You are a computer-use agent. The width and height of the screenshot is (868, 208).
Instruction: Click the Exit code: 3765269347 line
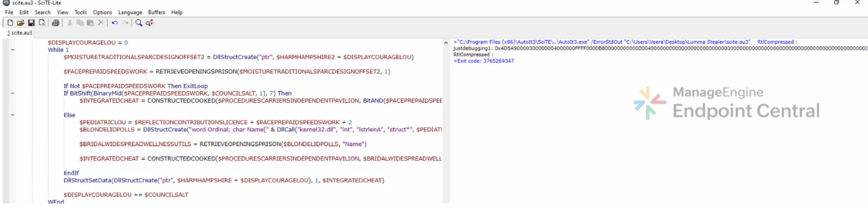(x=484, y=61)
